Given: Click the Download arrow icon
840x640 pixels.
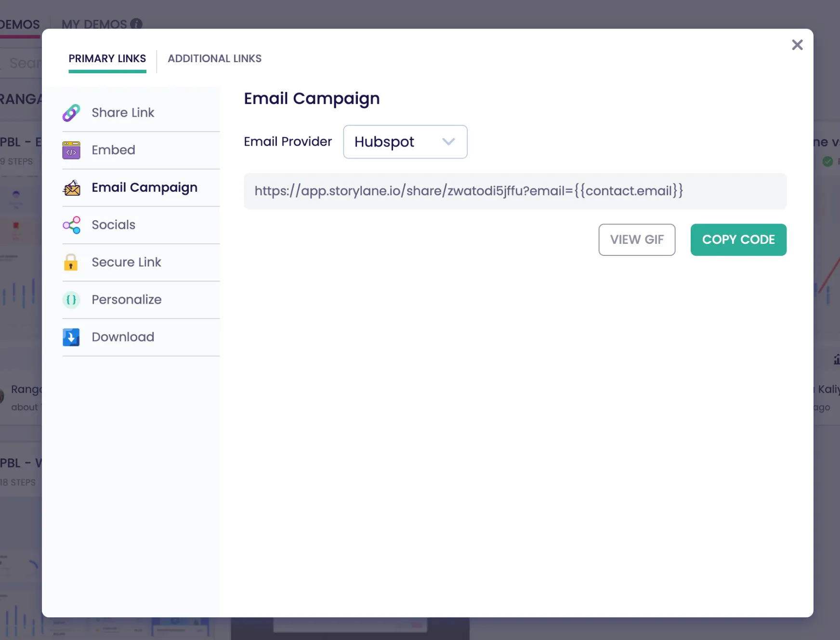Looking at the screenshot, I should point(71,337).
